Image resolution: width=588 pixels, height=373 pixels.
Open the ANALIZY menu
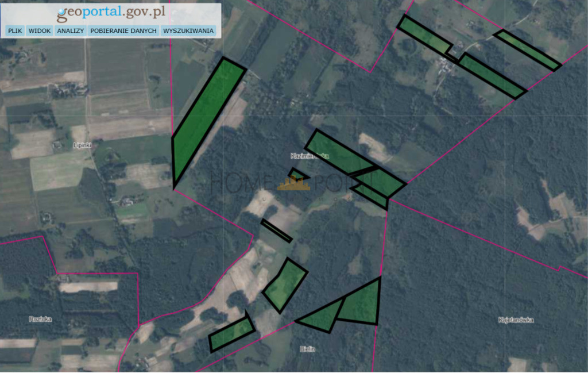pos(70,31)
